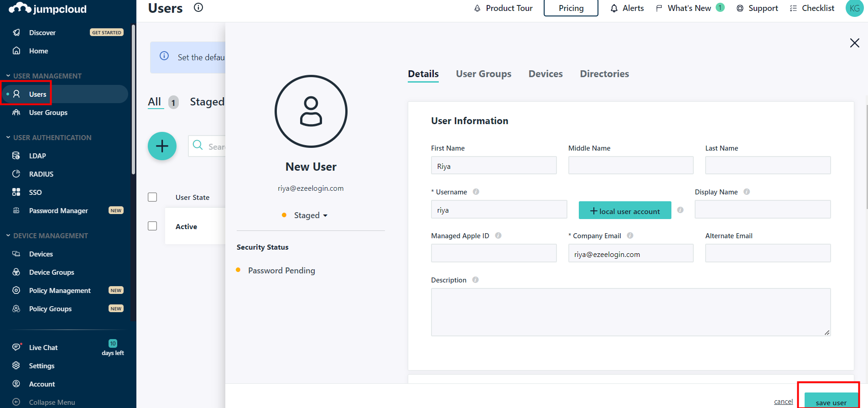The width and height of the screenshot is (868, 408).
Task: Open the Discover rocket icon
Action: pyautogui.click(x=16, y=32)
